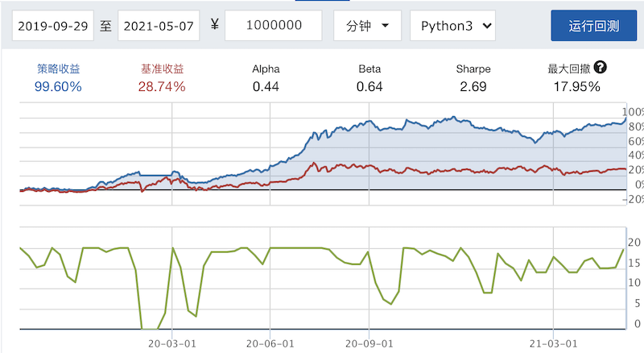Toggle the 基准收益 series label
This screenshot has height=353, width=644.
coord(162,69)
